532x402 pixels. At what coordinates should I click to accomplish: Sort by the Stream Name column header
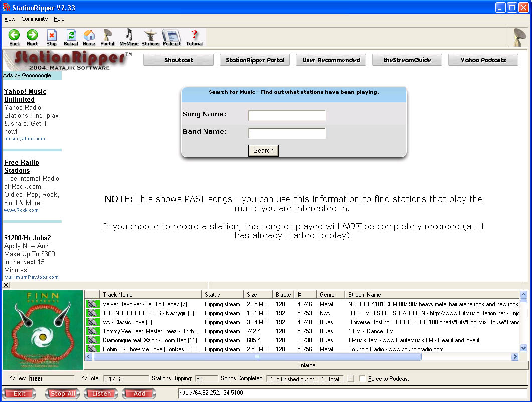[x=433, y=294]
